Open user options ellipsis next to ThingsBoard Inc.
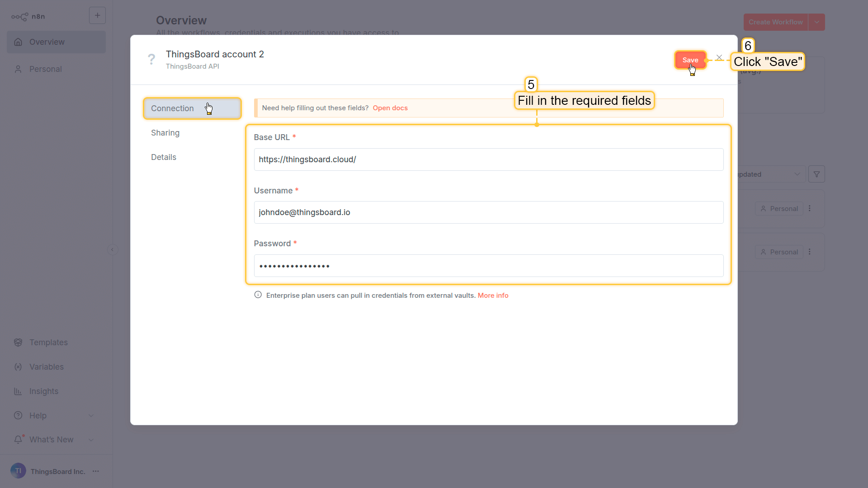Image resolution: width=868 pixels, height=488 pixels. click(96, 471)
